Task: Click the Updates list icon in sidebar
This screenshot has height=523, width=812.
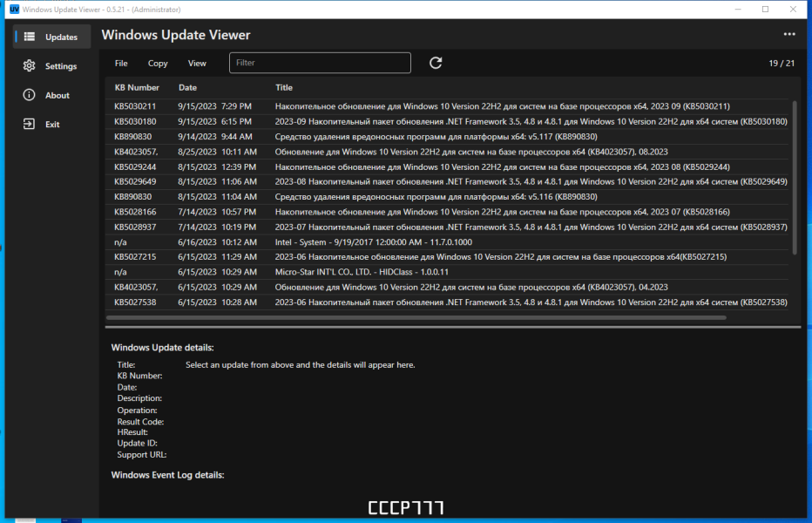Action: pyautogui.click(x=30, y=37)
